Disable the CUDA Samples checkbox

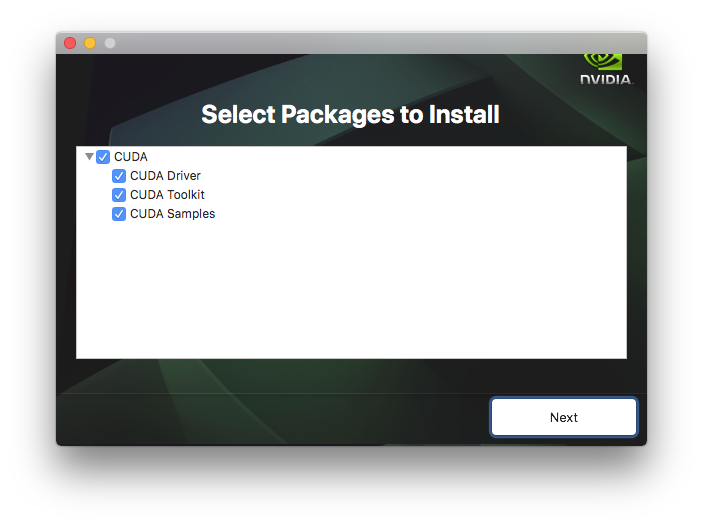pos(119,214)
